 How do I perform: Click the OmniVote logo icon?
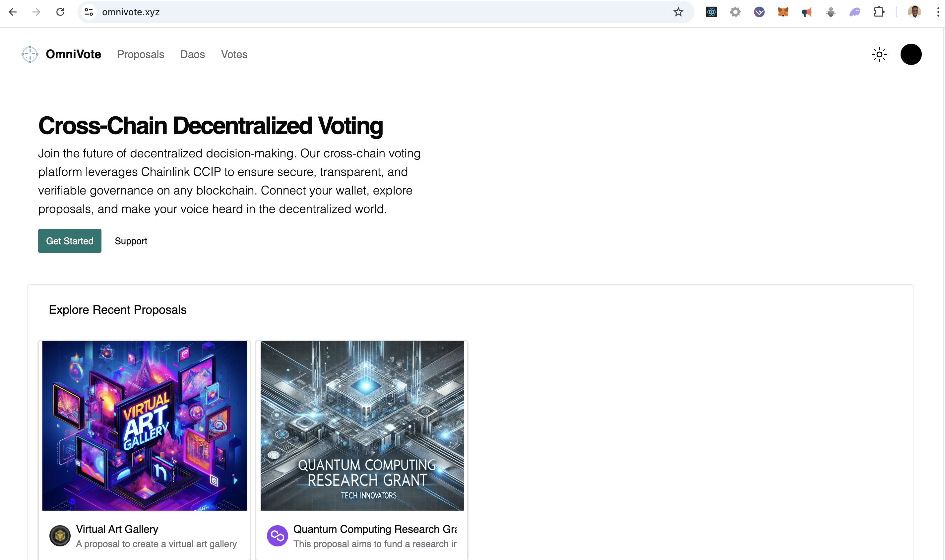point(30,54)
